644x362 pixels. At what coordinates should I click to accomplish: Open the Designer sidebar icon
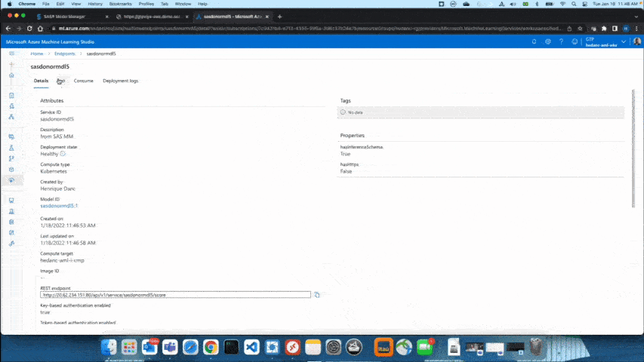tap(11, 117)
